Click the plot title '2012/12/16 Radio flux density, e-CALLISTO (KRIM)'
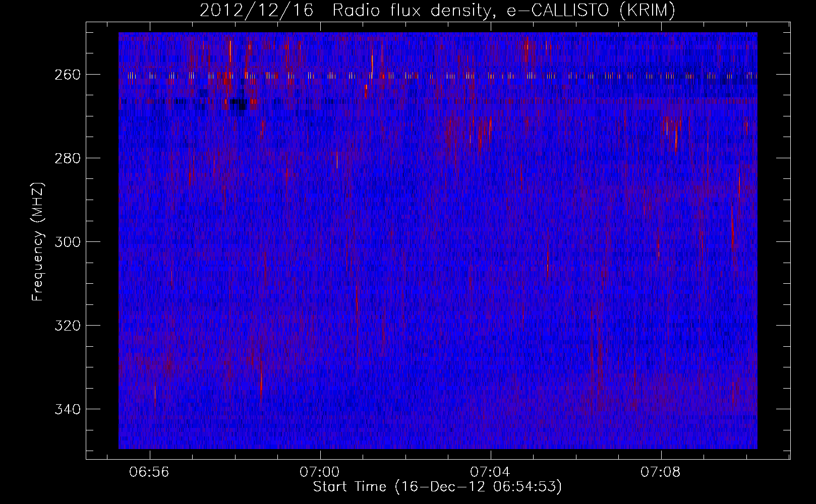Image resolution: width=816 pixels, height=504 pixels. coord(437,10)
